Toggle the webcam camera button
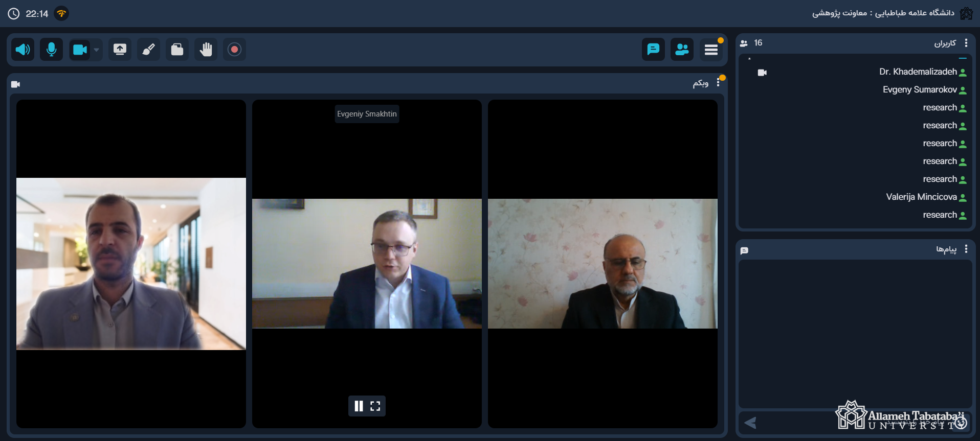 coord(80,50)
